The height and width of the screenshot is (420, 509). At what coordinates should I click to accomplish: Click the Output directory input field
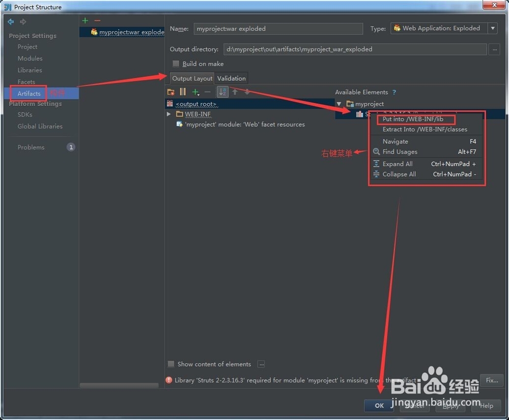click(x=355, y=49)
